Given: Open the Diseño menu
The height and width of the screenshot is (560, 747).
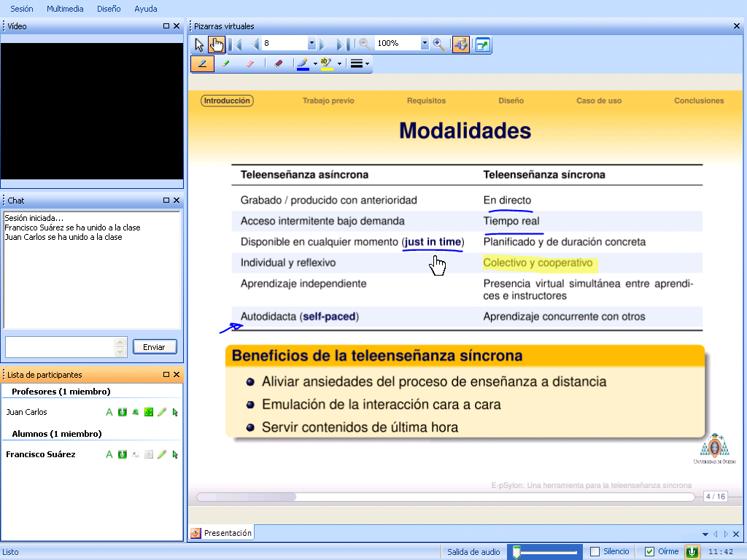Looking at the screenshot, I should pyautogui.click(x=109, y=9).
